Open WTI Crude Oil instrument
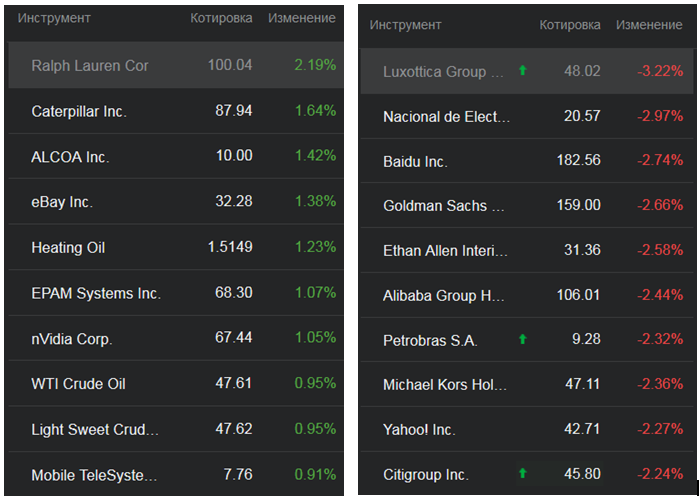This screenshot has width=699, height=496. point(78,384)
